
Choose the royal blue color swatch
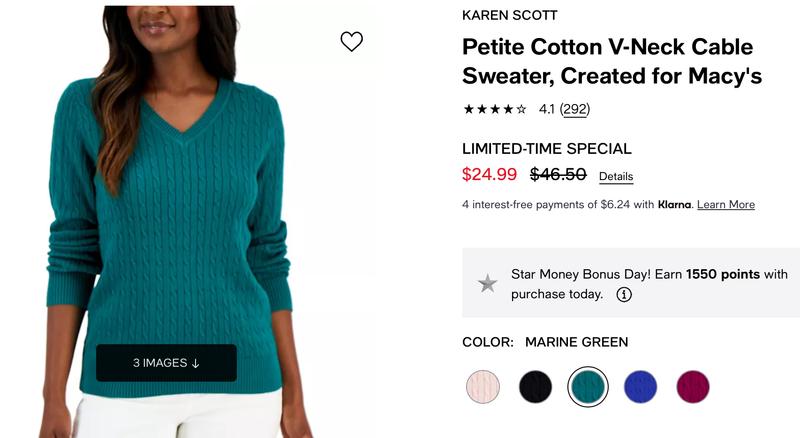coord(640,387)
